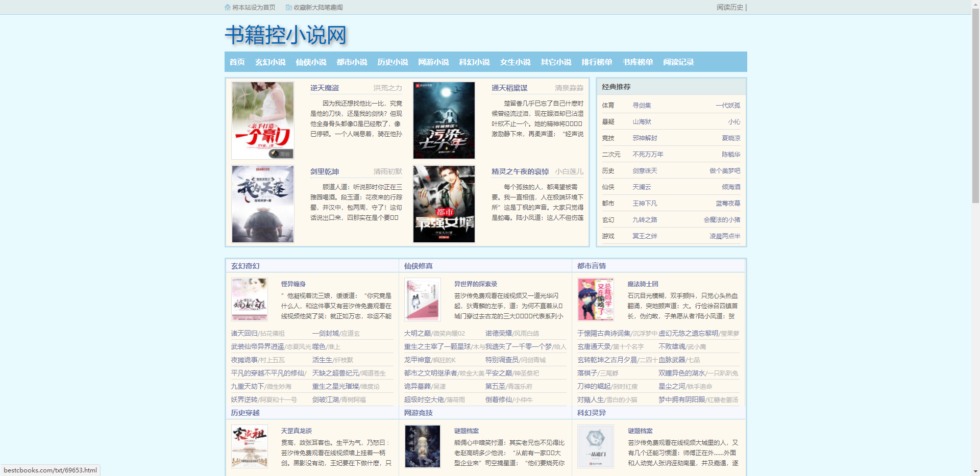This screenshot has width=980, height=476.
Task: Open 寻剑集 in 经典推荐 panel
Action: (x=641, y=105)
